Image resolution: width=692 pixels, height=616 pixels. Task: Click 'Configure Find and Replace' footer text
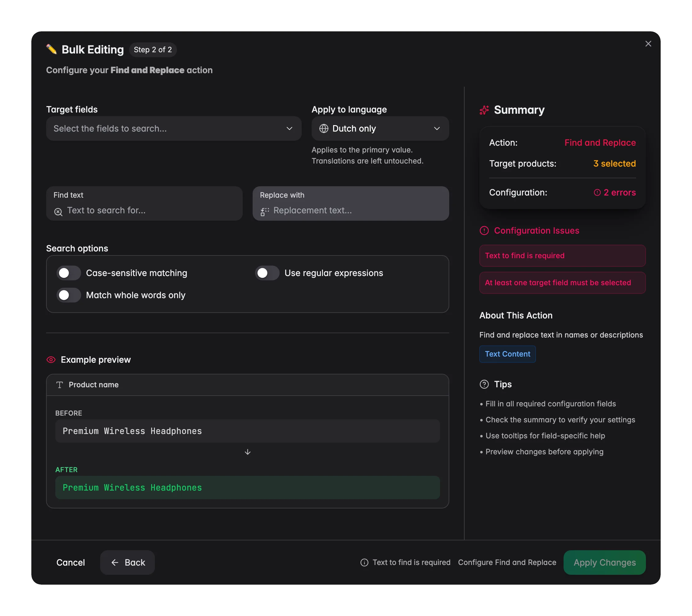(x=507, y=563)
